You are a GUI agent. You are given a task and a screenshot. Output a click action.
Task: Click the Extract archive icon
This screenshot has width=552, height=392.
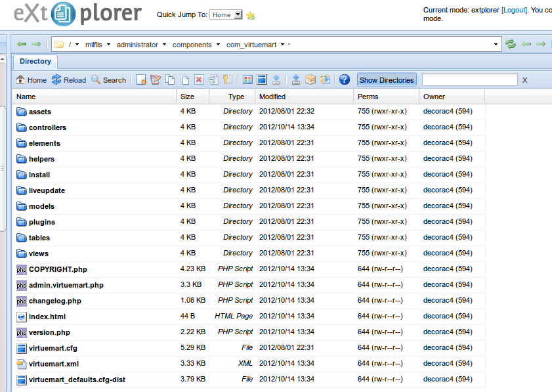325,80
